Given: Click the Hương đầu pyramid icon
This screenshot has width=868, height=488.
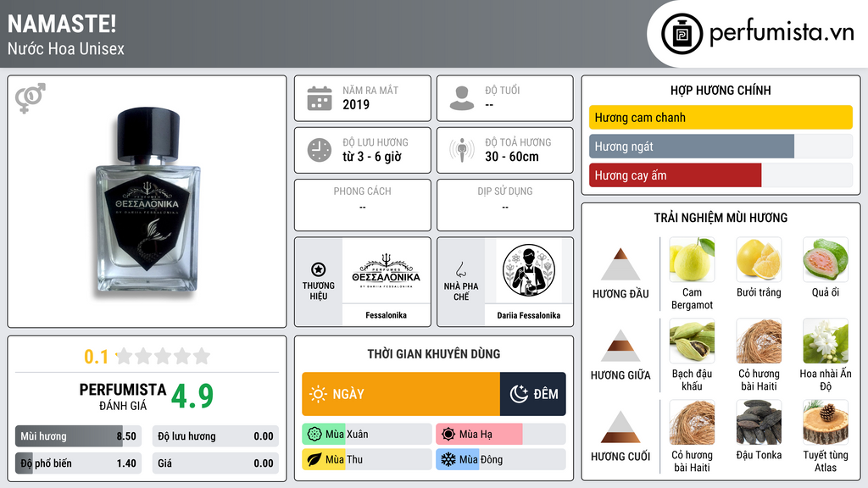Looking at the screenshot, I should pos(620,264).
